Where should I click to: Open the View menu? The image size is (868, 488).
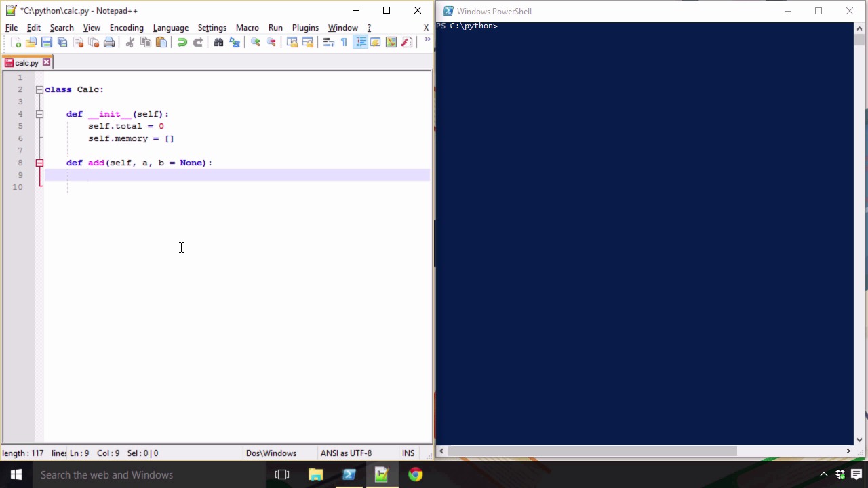(x=92, y=28)
